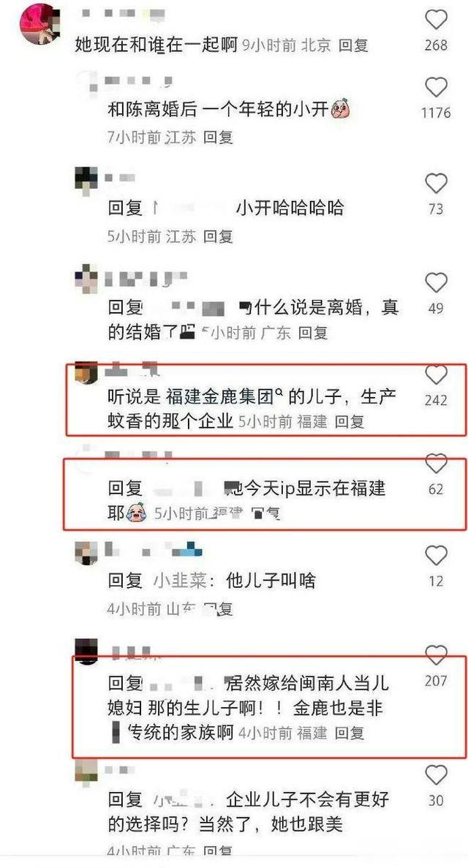This screenshot has width=468, height=868.
Task: Heart the 福建金鹿集团 comment with 242 likes
Action: [436, 375]
